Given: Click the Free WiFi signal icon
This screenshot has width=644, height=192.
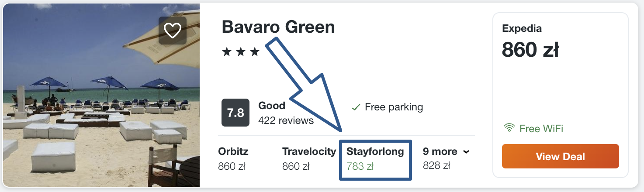Looking at the screenshot, I should (x=509, y=129).
